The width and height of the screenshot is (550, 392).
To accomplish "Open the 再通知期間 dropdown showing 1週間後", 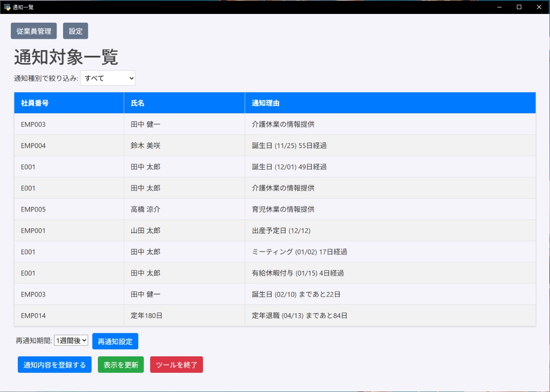I will [x=71, y=341].
